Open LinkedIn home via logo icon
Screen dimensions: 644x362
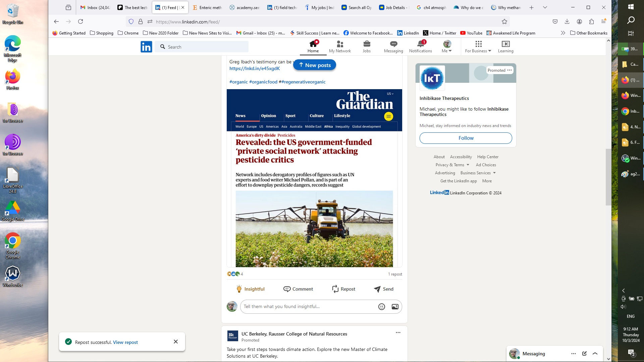coord(146,47)
